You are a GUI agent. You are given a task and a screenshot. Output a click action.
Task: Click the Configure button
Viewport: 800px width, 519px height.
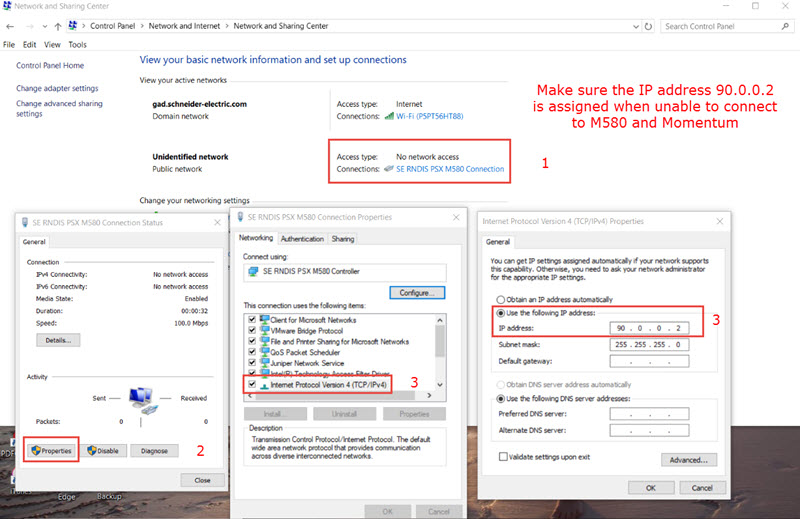point(417,293)
